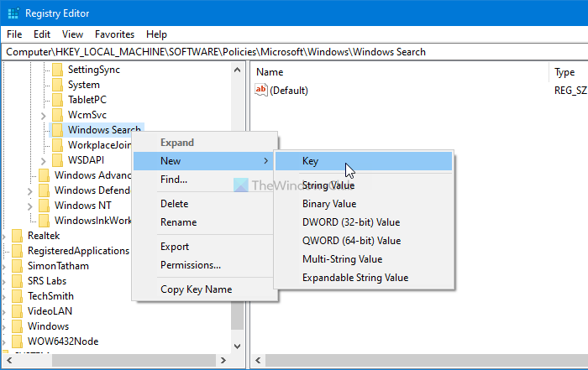Image resolution: width=588 pixels, height=370 pixels.
Task: Click the WorkplaceJoin folder icon
Action: tap(57, 145)
